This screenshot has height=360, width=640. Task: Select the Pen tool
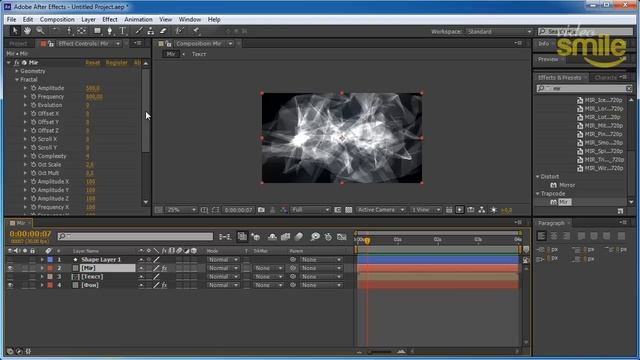(x=109, y=31)
